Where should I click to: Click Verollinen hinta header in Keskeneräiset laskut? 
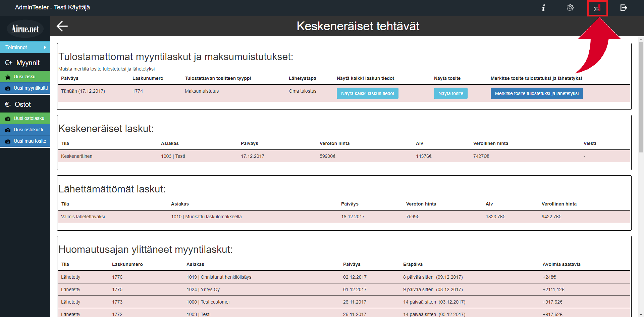click(491, 143)
